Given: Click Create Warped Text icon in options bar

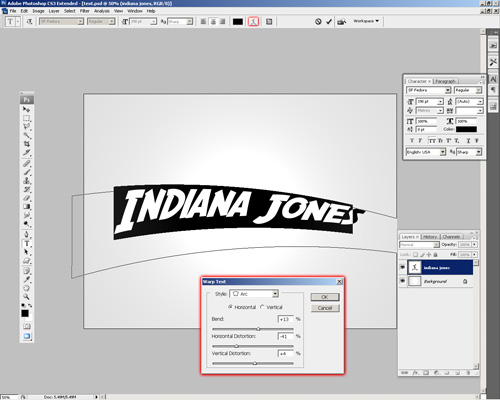Looking at the screenshot, I should pyautogui.click(x=254, y=21).
